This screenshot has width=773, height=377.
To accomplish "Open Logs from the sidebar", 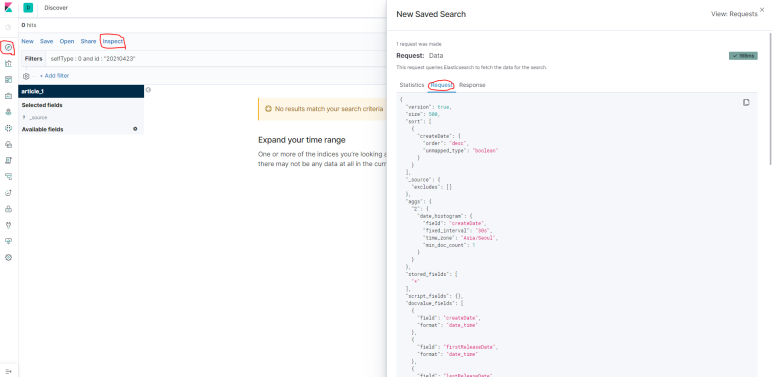I will coord(8,161).
